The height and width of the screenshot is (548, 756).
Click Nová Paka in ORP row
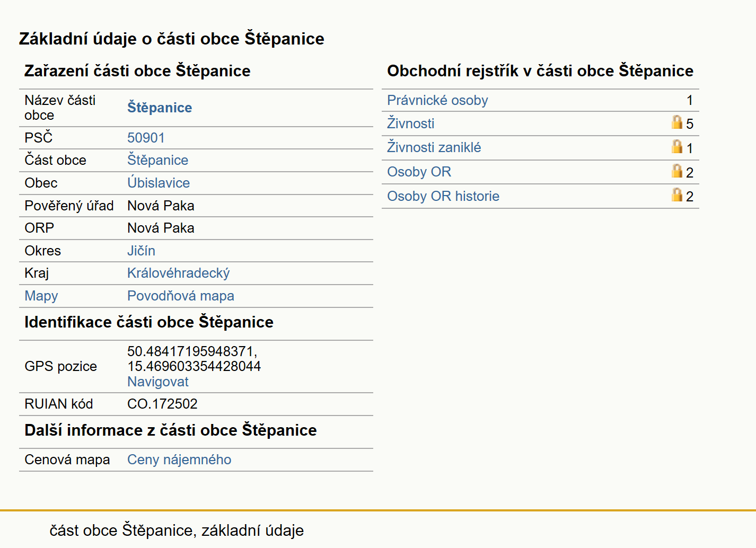(161, 228)
